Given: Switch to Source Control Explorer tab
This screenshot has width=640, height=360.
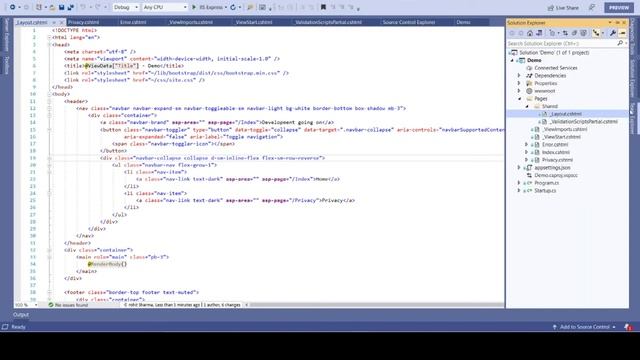Looking at the screenshot, I should pyautogui.click(x=409, y=22).
